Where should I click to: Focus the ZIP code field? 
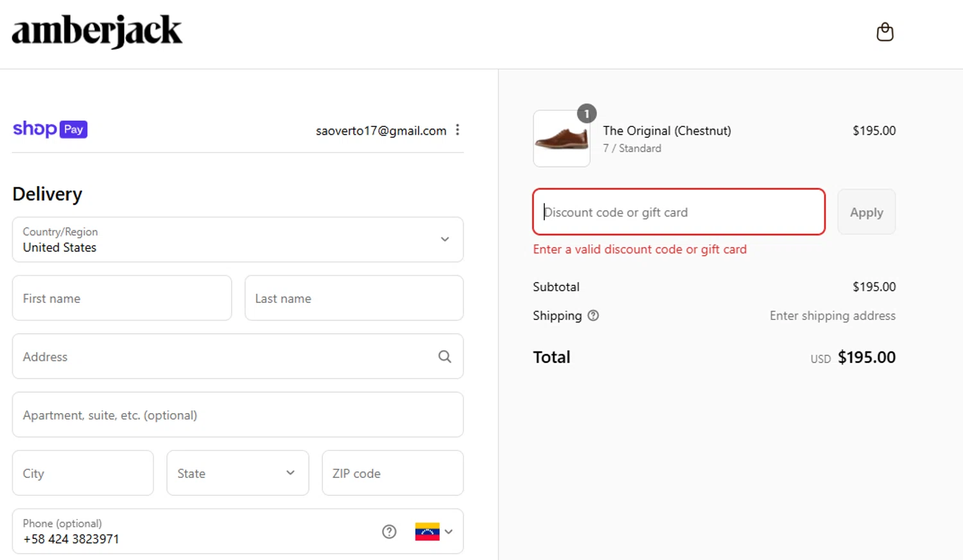(392, 473)
